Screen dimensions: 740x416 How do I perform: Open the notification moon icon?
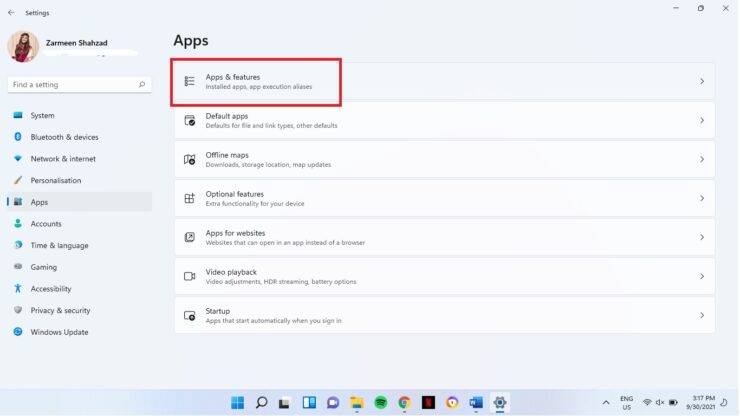[724, 403]
